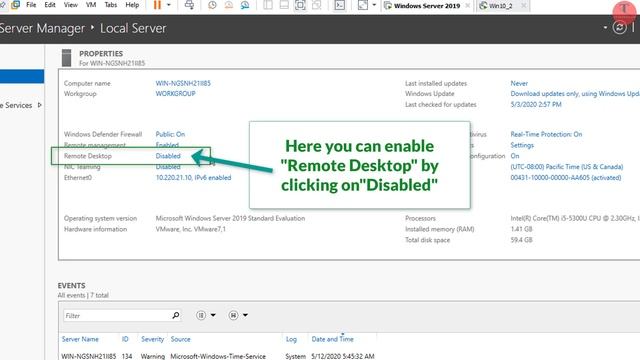Toggle the thumbnail bar icon in toolbar
The image size is (640, 360).
point(284,5)
